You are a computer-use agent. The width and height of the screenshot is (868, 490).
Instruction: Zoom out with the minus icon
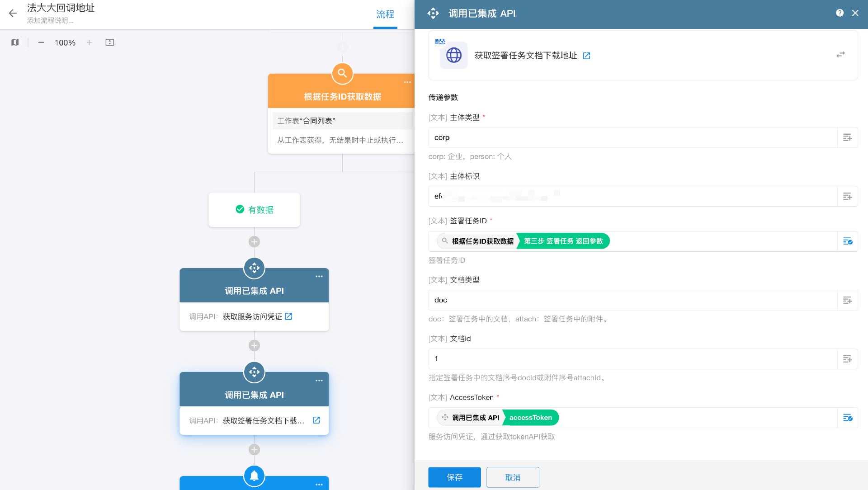click(x=41, y=42)
